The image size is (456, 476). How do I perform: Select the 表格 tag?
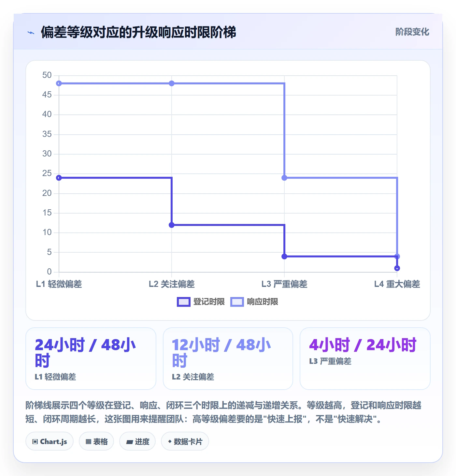(x=96, y=441)
